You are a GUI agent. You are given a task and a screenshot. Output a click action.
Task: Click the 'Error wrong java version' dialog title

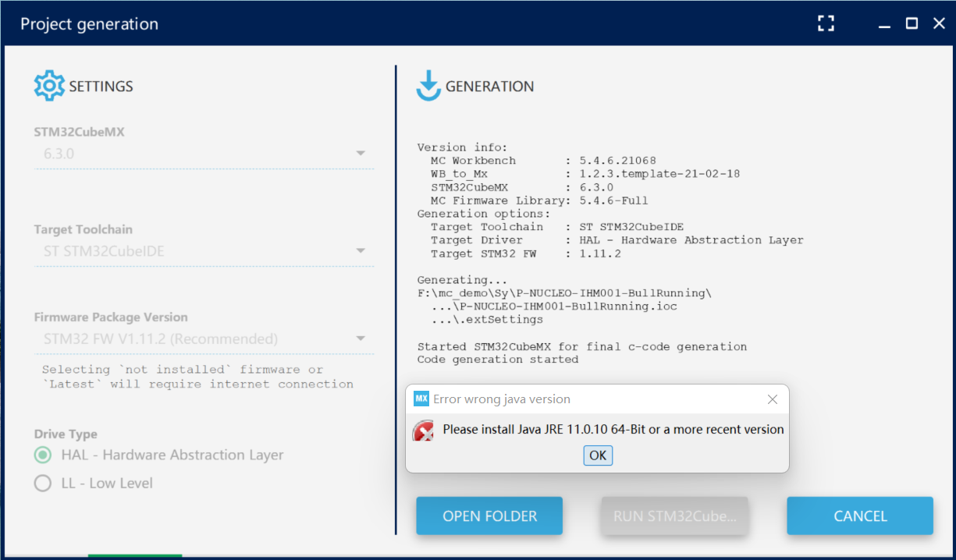click(x=502, y=399)
